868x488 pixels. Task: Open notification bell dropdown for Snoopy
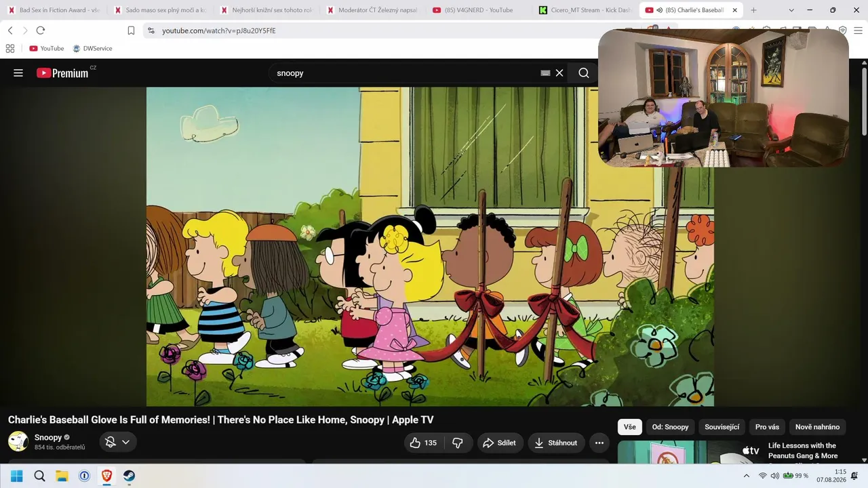coord(118,443)
